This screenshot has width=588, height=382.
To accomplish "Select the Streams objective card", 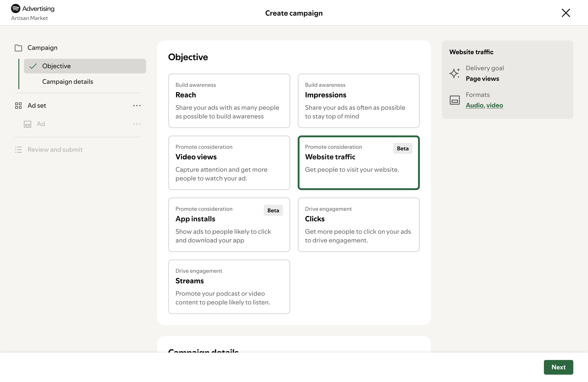I will pyautogui.click(x=229, y=286).
